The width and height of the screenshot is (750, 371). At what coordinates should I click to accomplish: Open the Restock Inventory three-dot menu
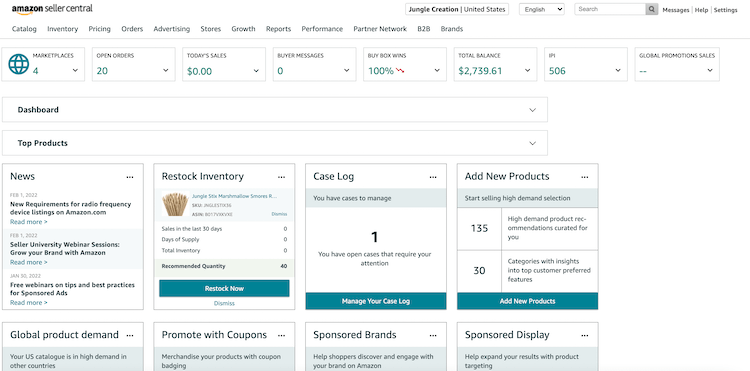click(282, 177)
